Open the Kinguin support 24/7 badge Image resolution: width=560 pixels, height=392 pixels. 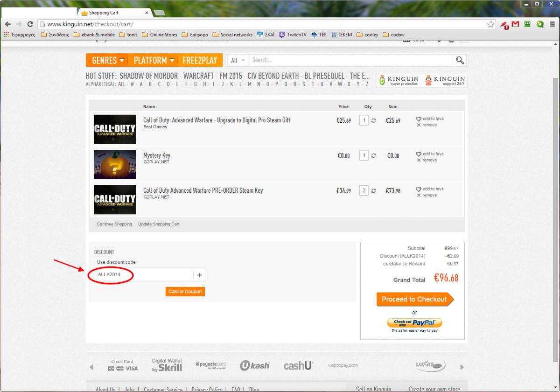[445, 80]
